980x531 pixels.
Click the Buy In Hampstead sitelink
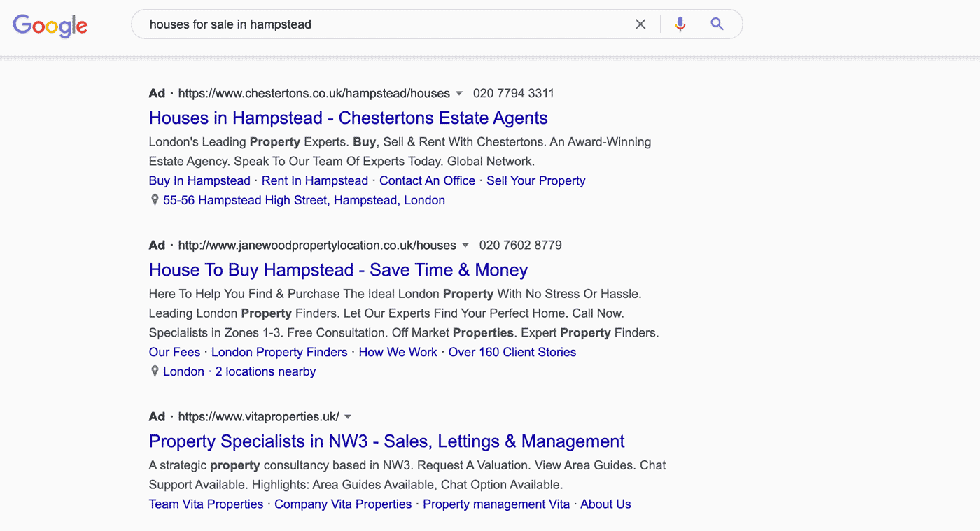pos(199,180)
